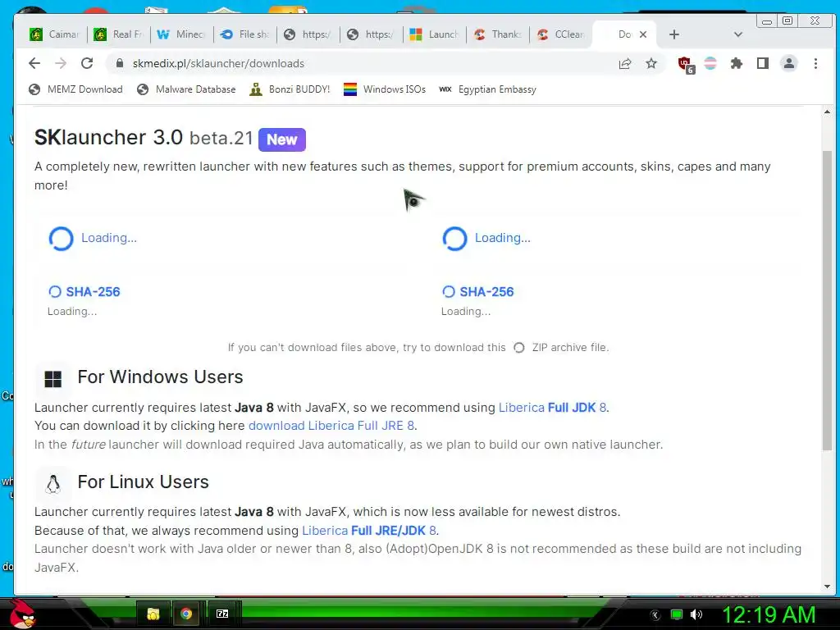Open File Explorer from the taskbar

[x=153, y=614]
